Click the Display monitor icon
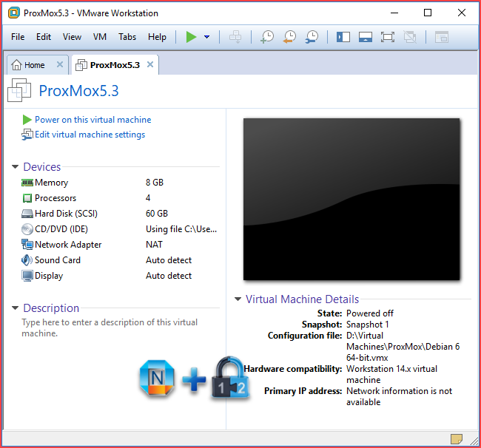The height and width of the screenshot is (448, 481). 27,276
